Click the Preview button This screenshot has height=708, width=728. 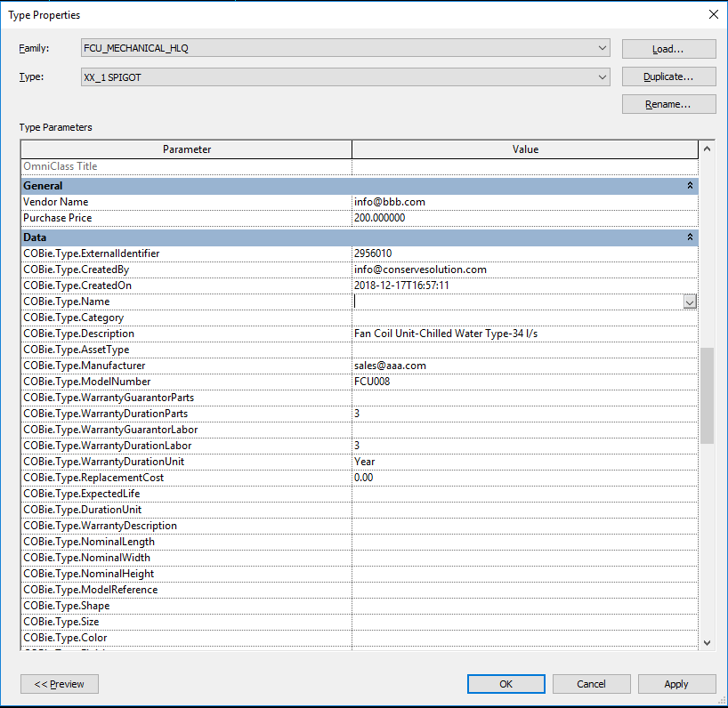(x=60, y=684)
